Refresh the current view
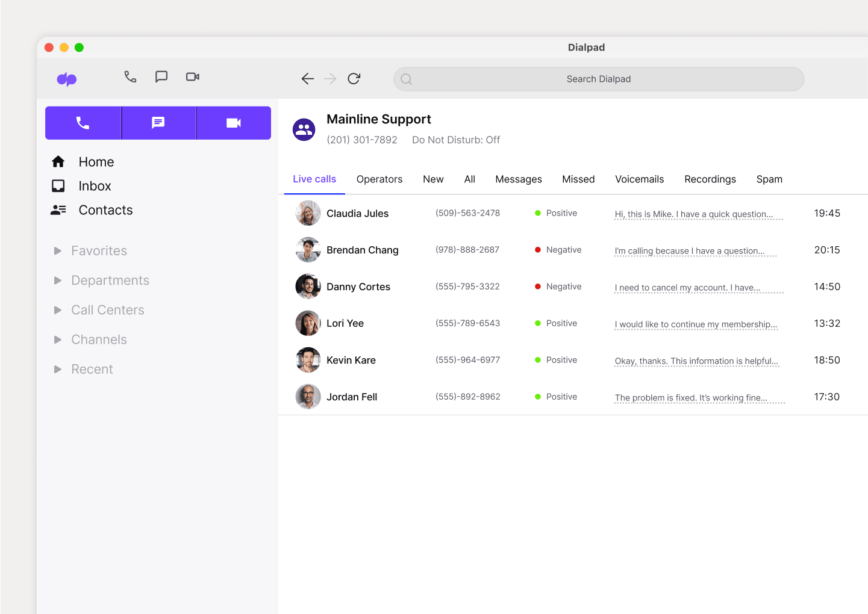The width and height of the screenshot is (868, 614). tap(354, 78)
